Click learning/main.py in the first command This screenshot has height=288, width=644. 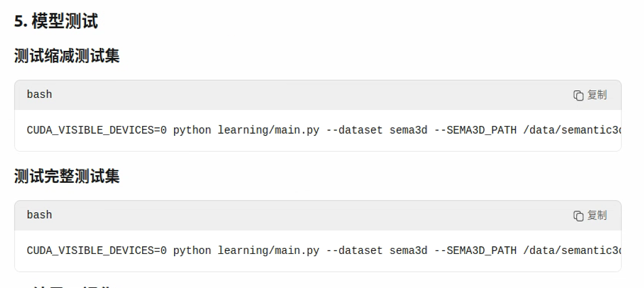[268, 130]
